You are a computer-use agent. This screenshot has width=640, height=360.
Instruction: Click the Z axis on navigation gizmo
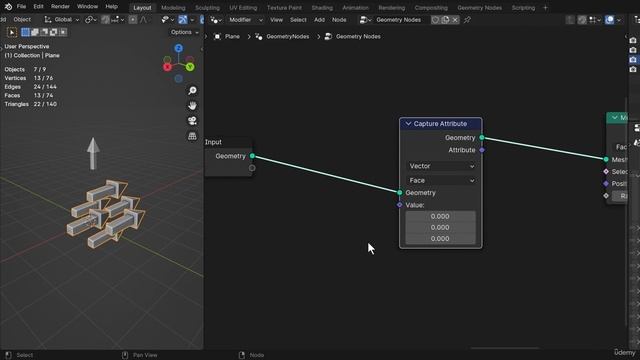tap(178, 49)
